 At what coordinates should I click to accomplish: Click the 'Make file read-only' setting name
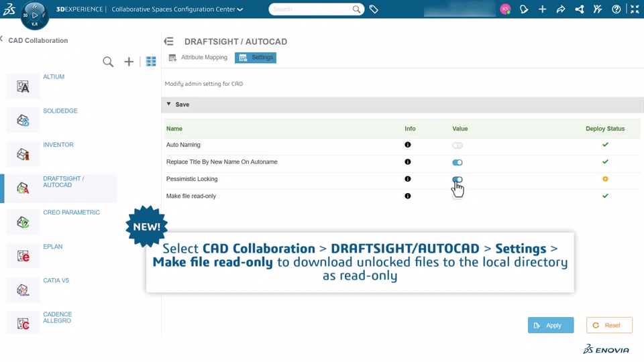coord(191,196)
